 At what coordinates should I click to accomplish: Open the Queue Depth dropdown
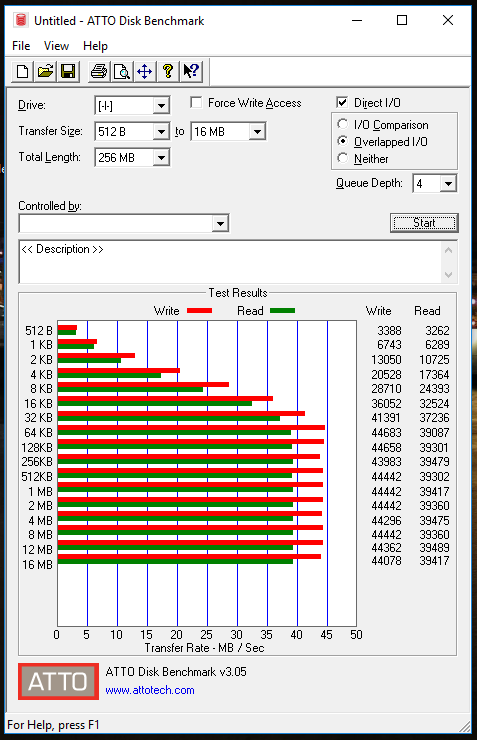click(x=448, y=184)
